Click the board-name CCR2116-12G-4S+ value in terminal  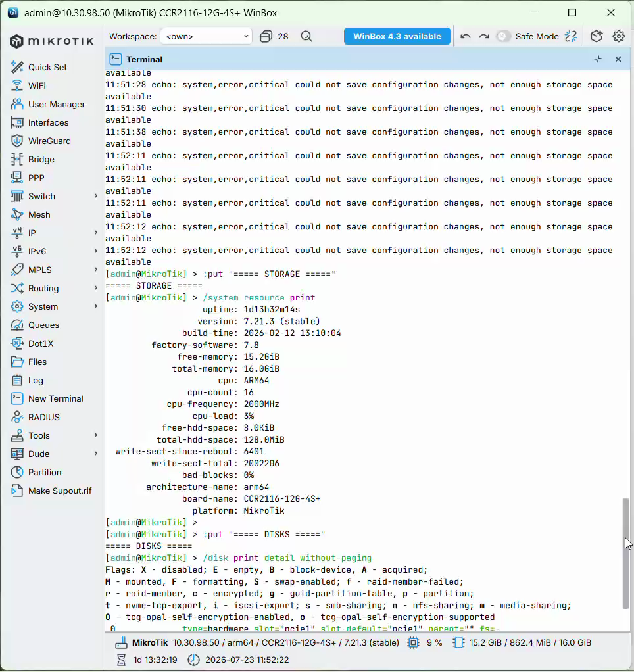(x=282, y=499)
